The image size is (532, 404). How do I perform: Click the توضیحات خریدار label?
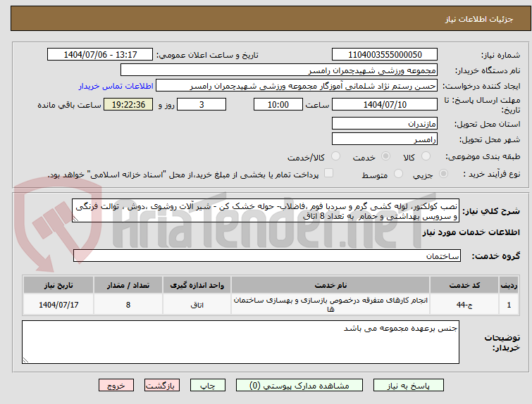[x=502, y=343]
